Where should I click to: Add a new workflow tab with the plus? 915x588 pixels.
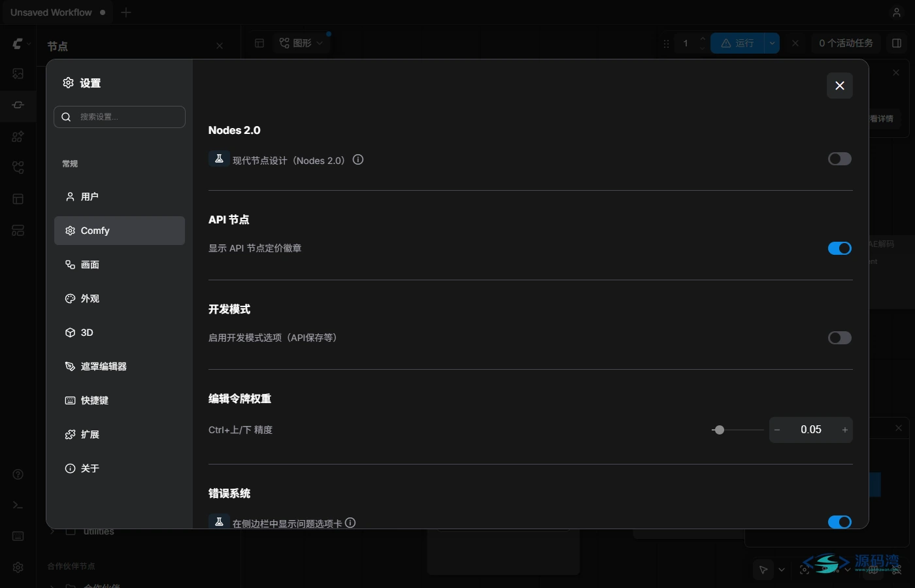(126, 12)
